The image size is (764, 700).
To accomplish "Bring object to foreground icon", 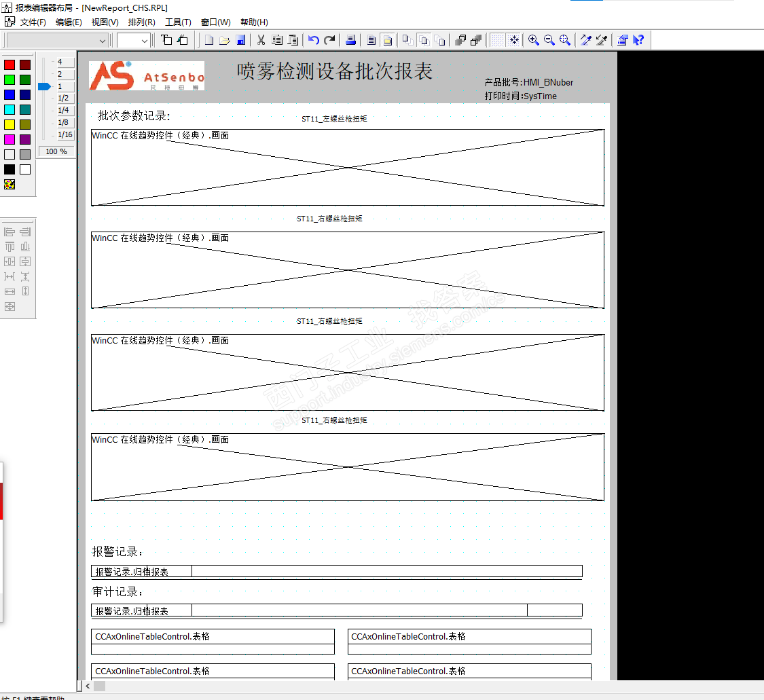I will [x=460, y=40].
